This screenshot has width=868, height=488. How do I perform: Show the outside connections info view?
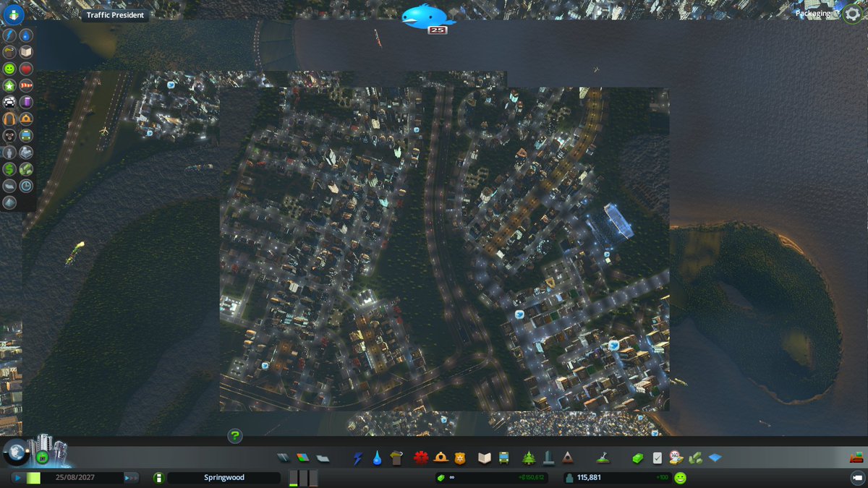pyautogui.click(x=26, y=153)
